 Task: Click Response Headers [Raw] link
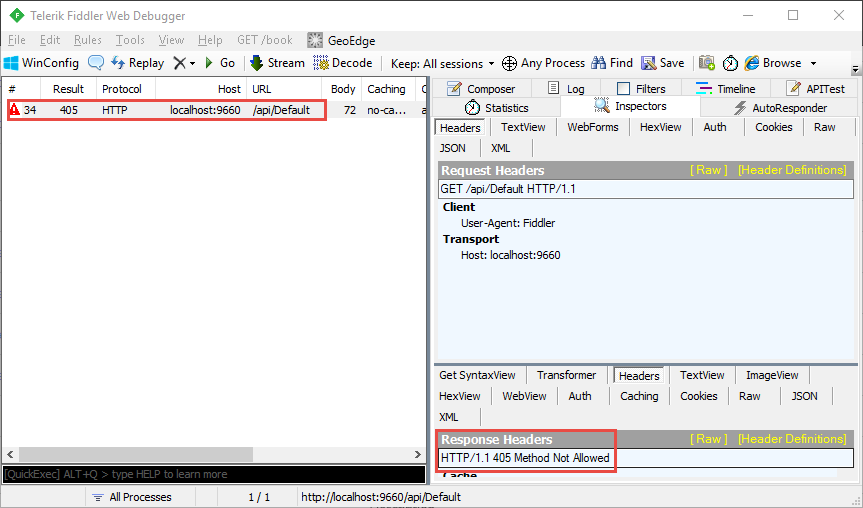[709, 439]
